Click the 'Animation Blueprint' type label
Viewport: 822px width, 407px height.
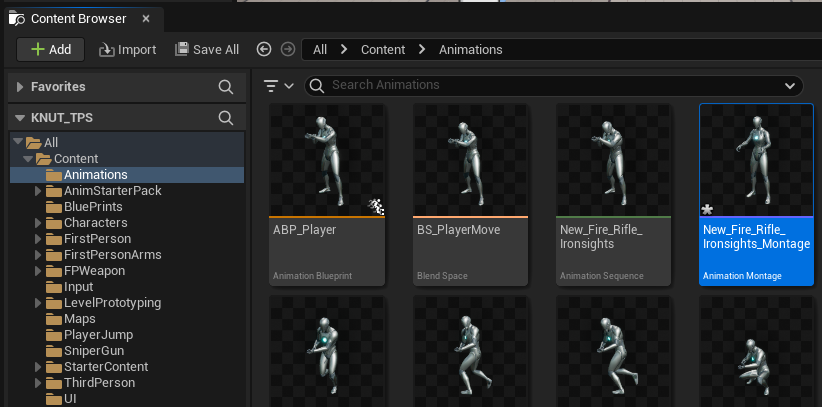(312, 276)
